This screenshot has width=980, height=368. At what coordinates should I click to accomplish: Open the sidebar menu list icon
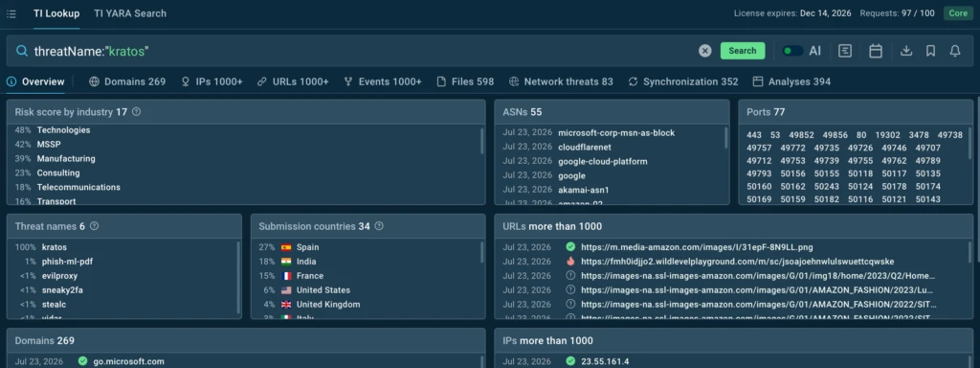pos(11,13)
